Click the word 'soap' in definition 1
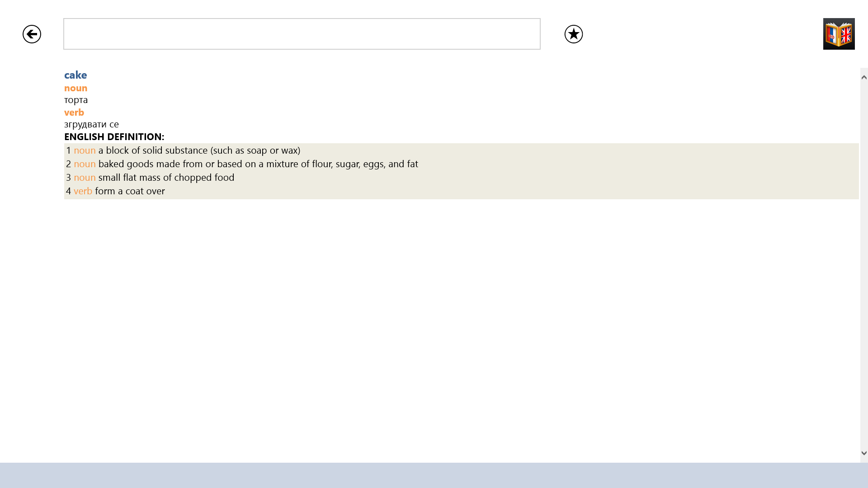 tap(257, 150)
